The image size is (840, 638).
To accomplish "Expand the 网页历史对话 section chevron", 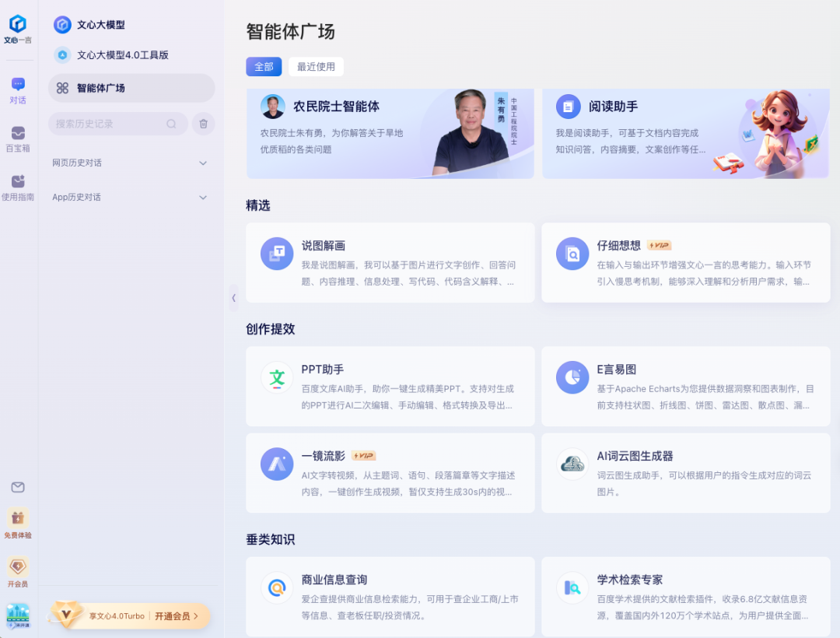I will [203, 163].
